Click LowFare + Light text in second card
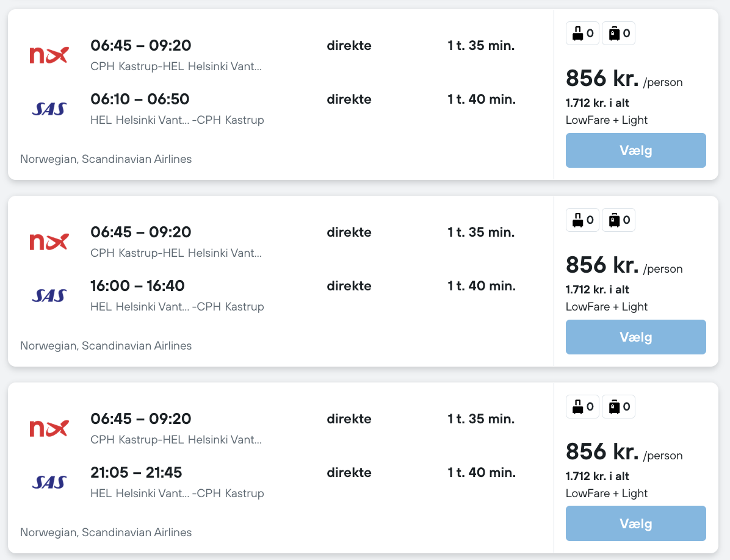730x560 pixels. (x=606, y=307)
